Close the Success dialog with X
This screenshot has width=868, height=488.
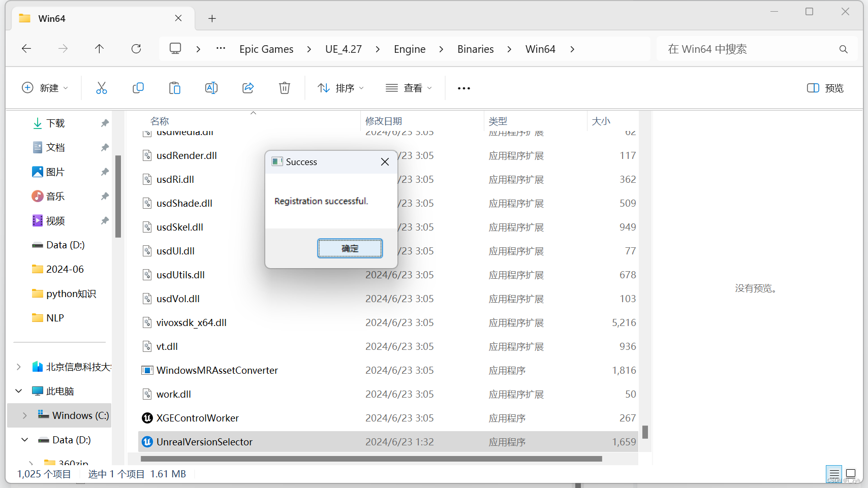tap(385, 161)
